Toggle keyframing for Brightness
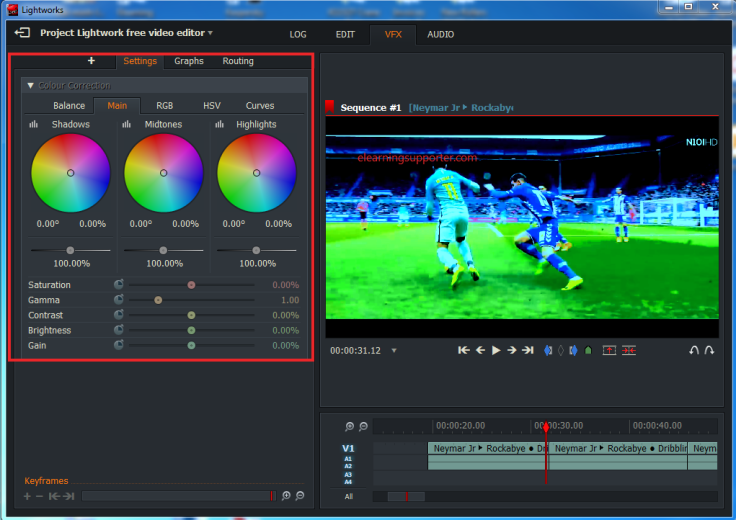The height and width of the screenshot is (520, 736). coord(119,330)
